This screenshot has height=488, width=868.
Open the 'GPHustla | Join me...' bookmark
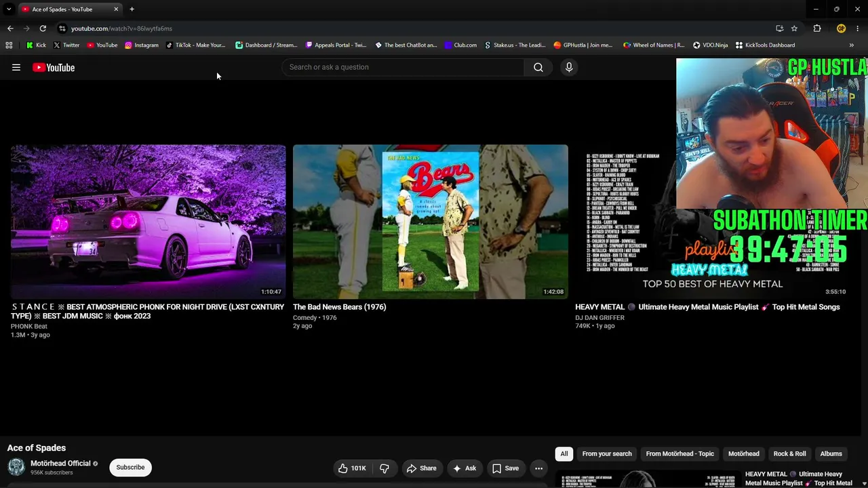[x=583, y=45]
